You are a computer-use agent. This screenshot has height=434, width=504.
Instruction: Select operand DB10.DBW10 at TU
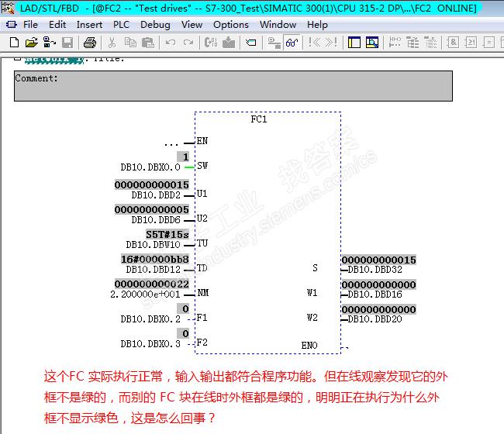(153, 245)
